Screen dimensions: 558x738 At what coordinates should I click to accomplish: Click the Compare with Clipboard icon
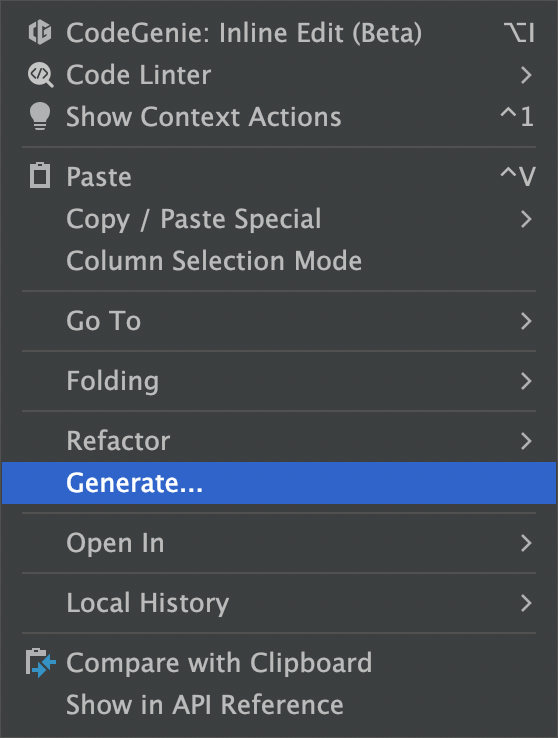point(41,663)
